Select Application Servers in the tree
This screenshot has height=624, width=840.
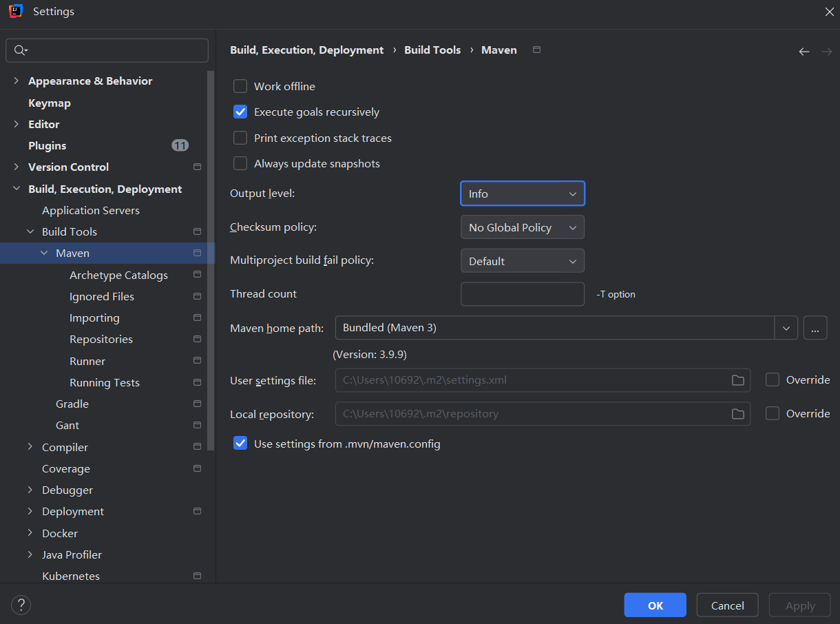point(91,210)
